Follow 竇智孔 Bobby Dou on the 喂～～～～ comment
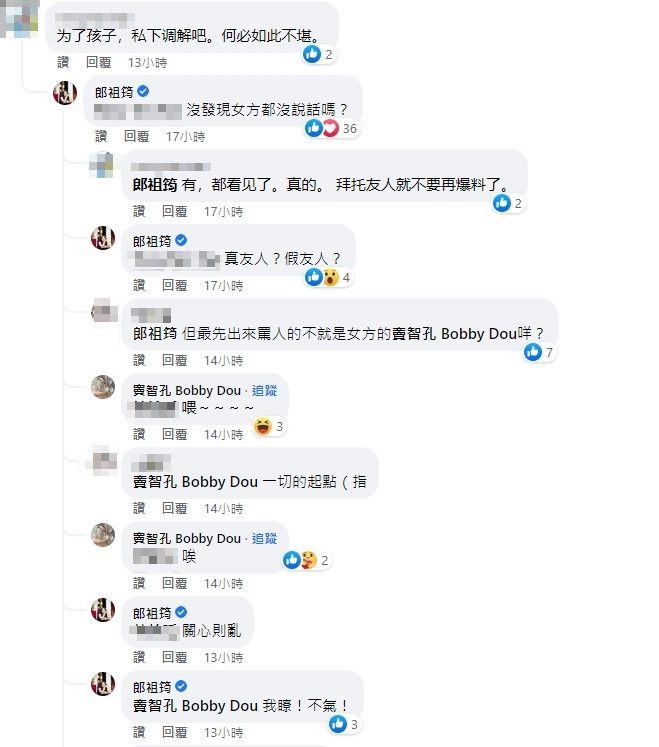 [264, 390]
